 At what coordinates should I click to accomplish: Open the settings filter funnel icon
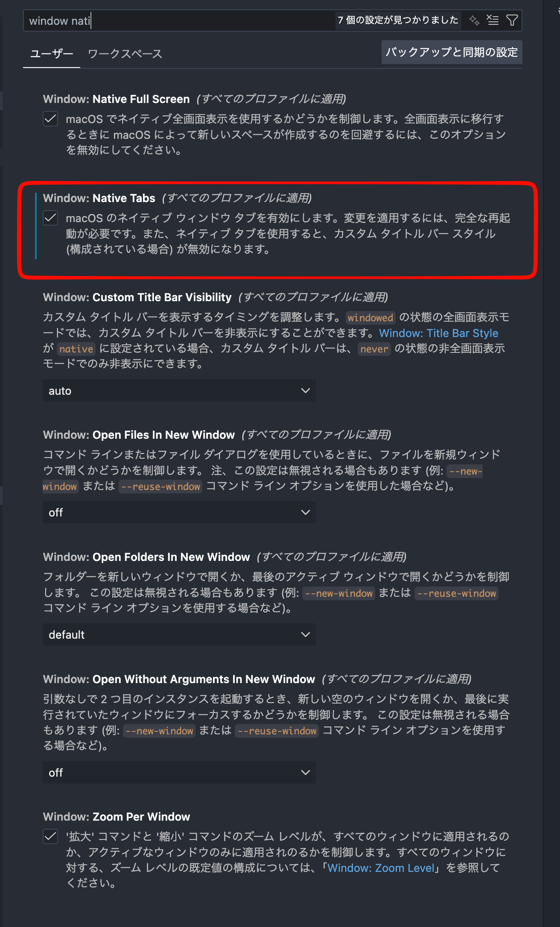coord(512,20)
